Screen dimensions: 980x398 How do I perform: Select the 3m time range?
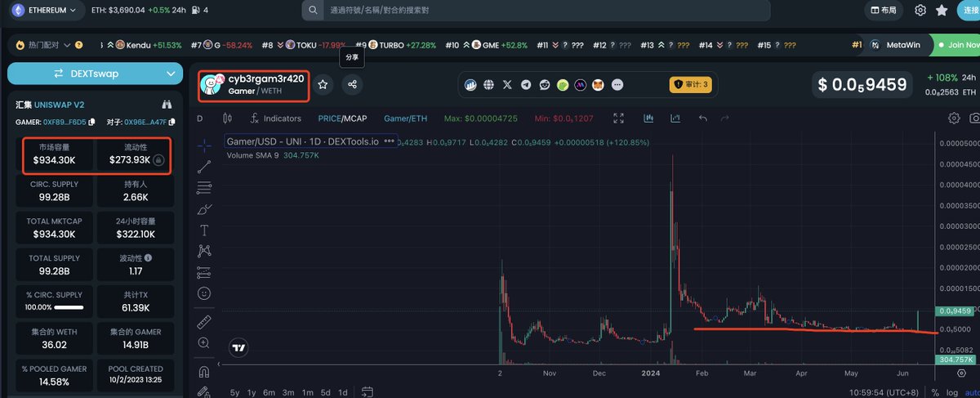288,392
